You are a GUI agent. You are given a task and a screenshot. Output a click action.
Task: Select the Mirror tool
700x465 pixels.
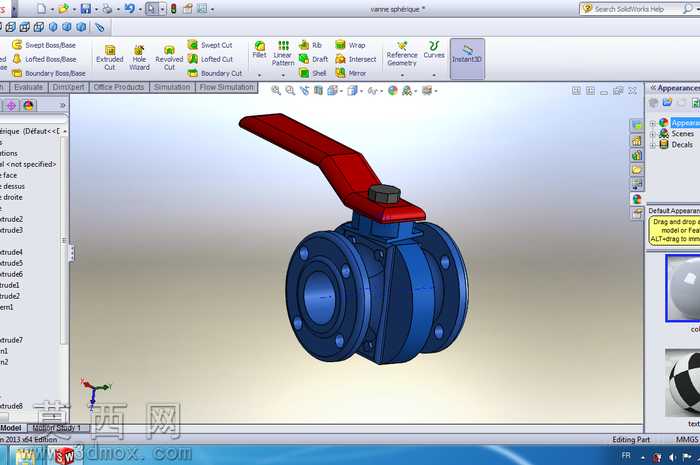click(x=351, y=73)
